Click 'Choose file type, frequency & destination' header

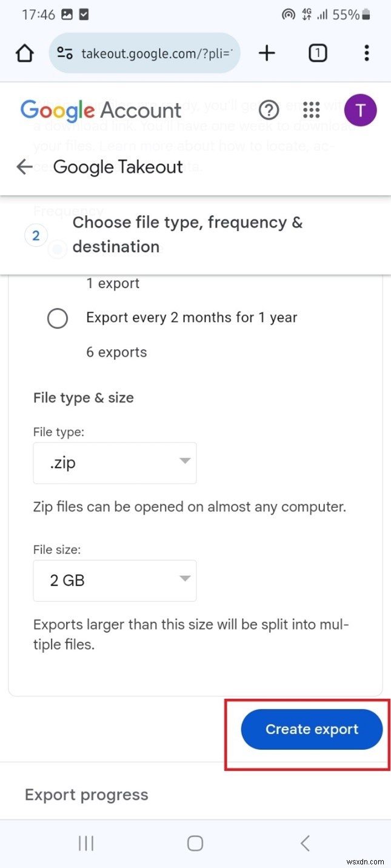pos(187,235)
